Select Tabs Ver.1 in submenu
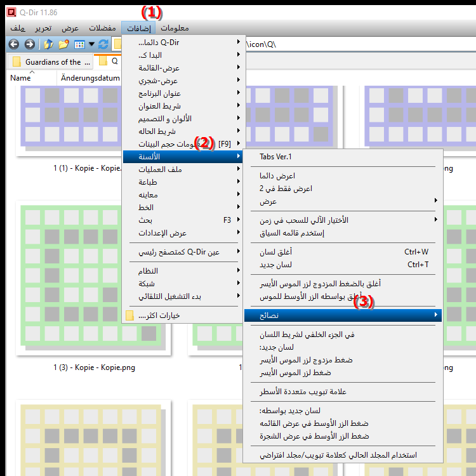 point(343,157)
